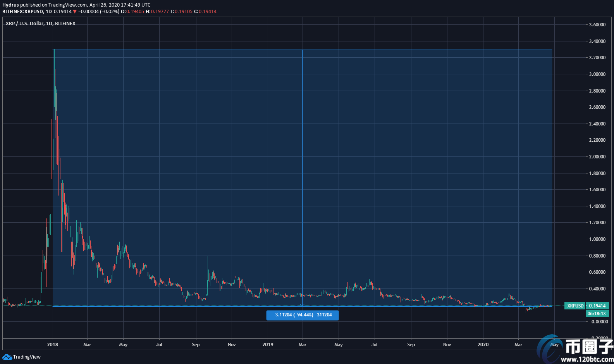Image resolution: width=614 pixels, height=364 pixels.
Task: Click the Mar label right after 2018
Action: [x=87, y=345]
